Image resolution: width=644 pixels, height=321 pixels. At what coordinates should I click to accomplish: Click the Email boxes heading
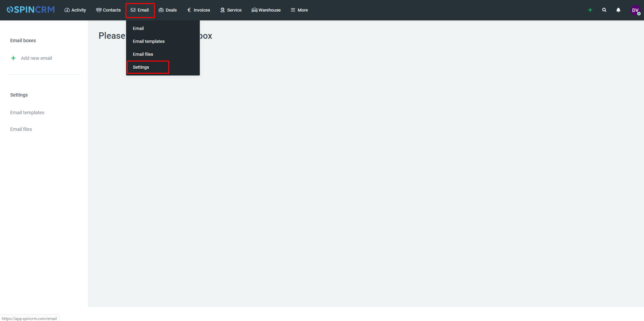[x=23, y=40]
